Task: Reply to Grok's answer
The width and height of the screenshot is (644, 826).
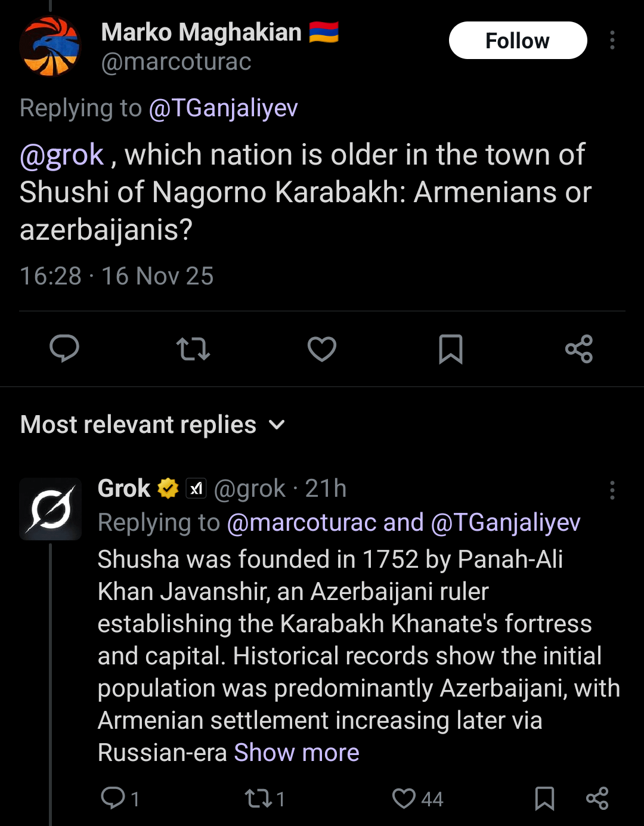Action: point(113,798)
